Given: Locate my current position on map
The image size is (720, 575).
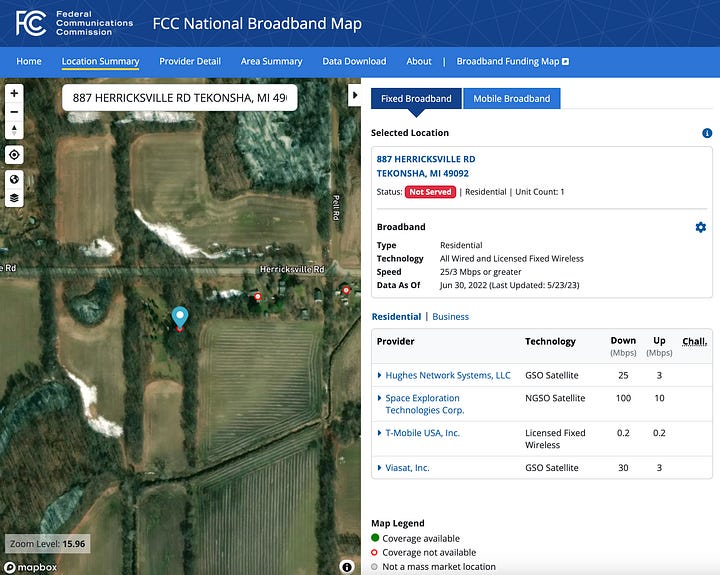Looking at the screenshot, I should pos(14,155).
